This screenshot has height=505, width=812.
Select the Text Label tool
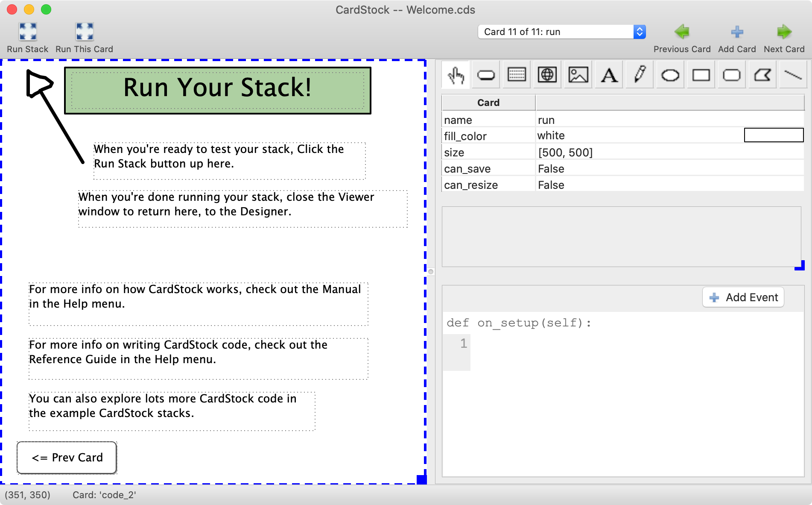coord(609,75)
